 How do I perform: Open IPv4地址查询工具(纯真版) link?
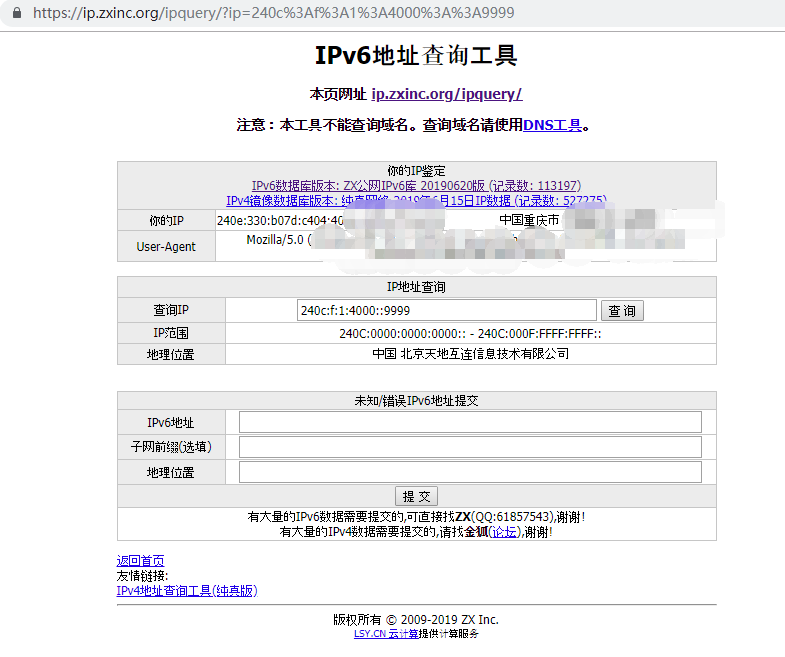pyautogui.click(x=187, y=590)
